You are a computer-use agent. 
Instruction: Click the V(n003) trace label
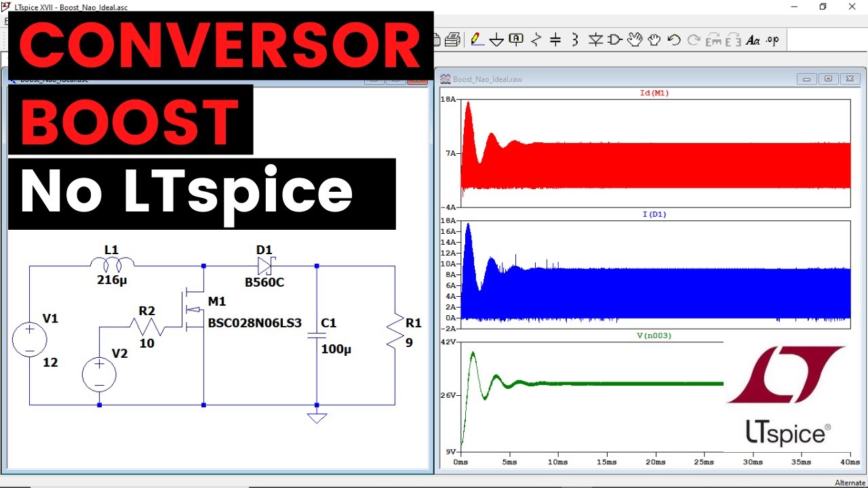tap(654, 335)
